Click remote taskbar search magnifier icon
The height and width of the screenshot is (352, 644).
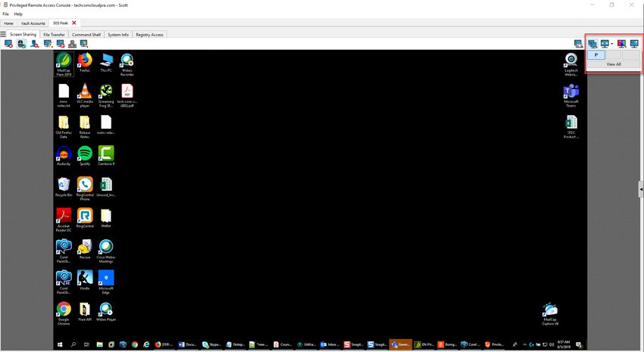(x=73, y=344)
